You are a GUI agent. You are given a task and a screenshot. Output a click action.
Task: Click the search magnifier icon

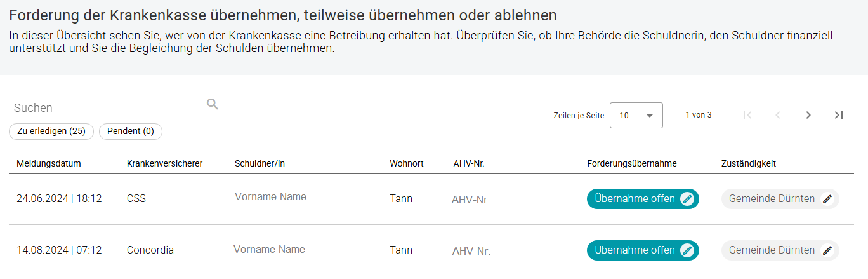213,104
